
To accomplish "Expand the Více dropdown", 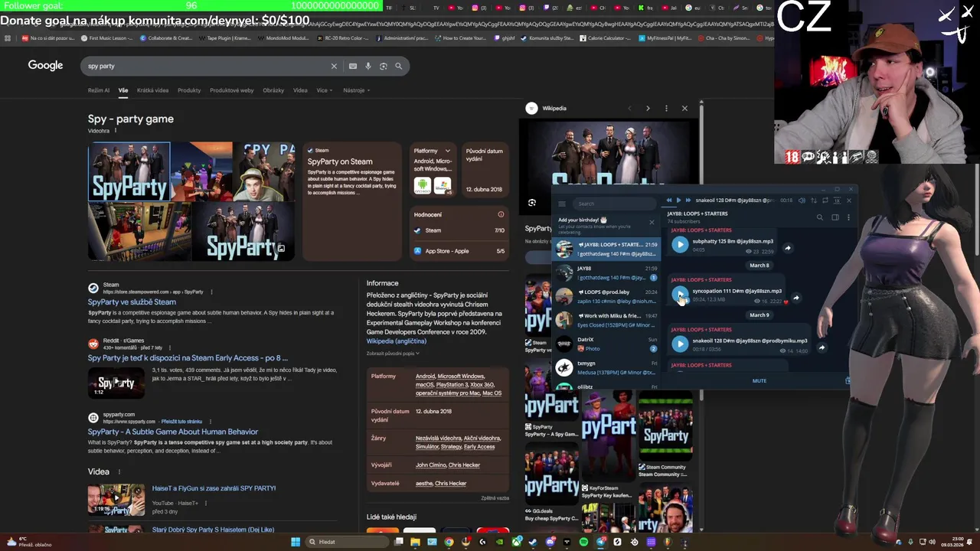I will pyautogui.click(x=325, y=90).
